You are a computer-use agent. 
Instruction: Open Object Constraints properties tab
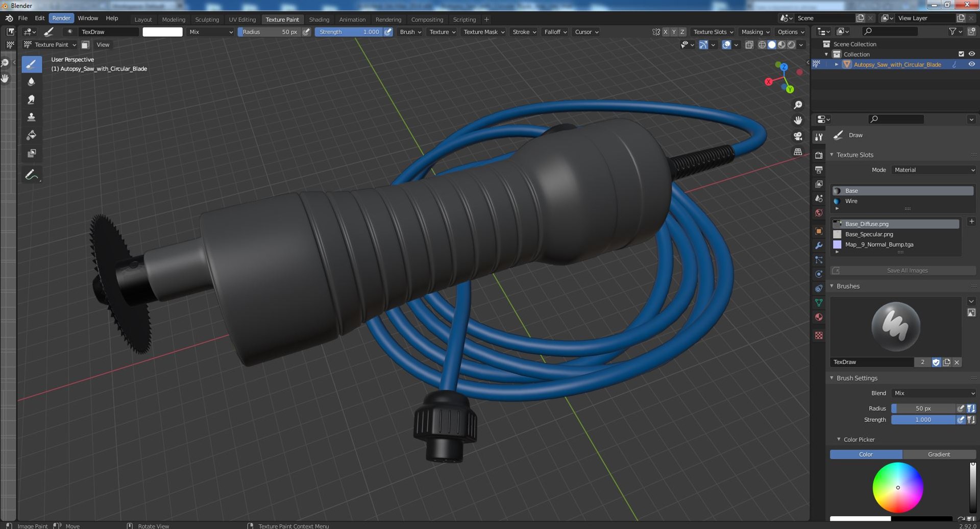[819, 288]
